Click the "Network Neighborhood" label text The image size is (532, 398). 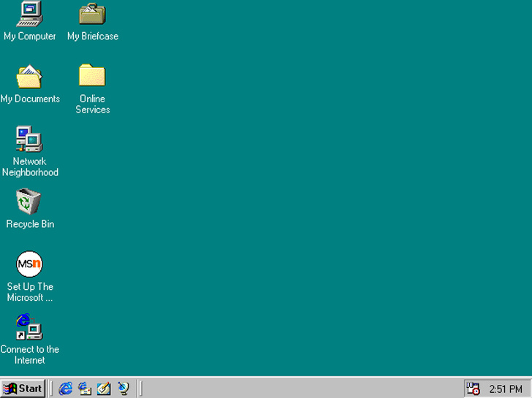coord(30,167)
